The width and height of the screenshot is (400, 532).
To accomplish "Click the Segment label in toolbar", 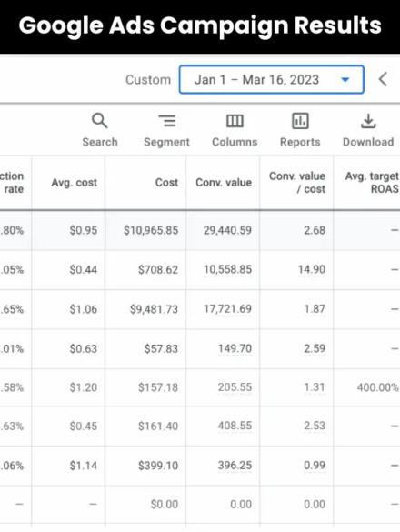I will (166, 142).
